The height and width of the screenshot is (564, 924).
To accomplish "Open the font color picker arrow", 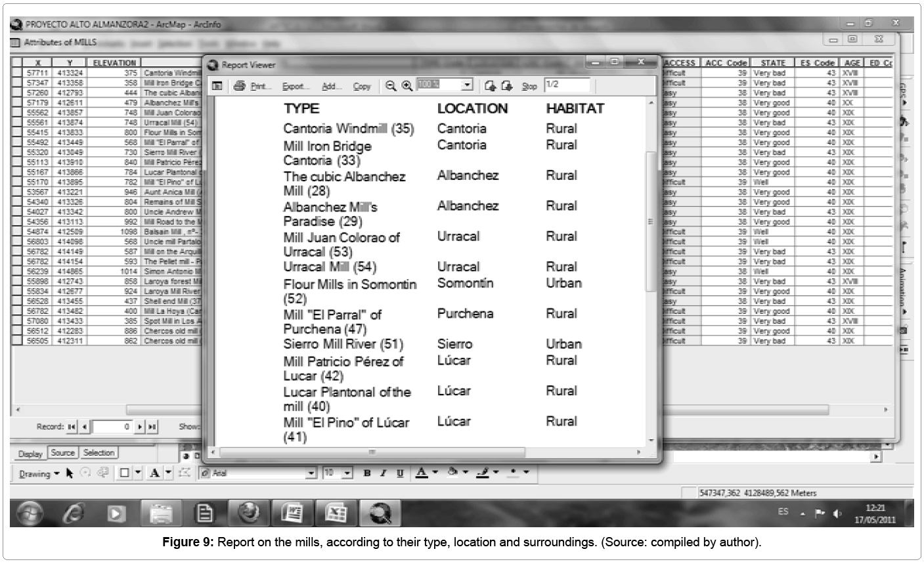I will (x=435, y=473).
